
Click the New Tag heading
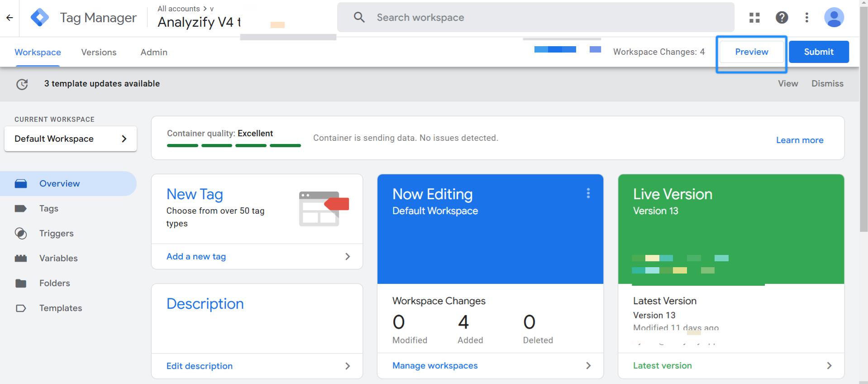click(x=195, y=194)
